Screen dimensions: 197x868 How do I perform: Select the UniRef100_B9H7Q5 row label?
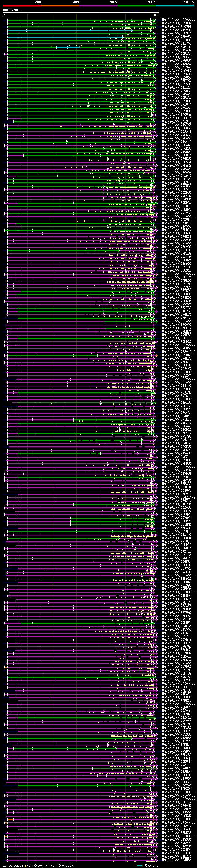coord(177,47)
